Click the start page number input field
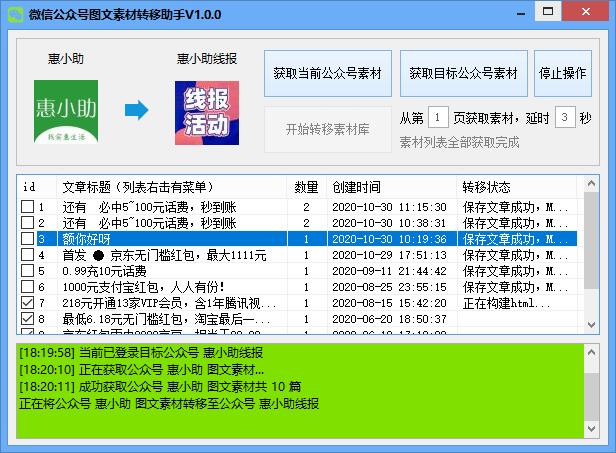 click(x=437, y=118)
